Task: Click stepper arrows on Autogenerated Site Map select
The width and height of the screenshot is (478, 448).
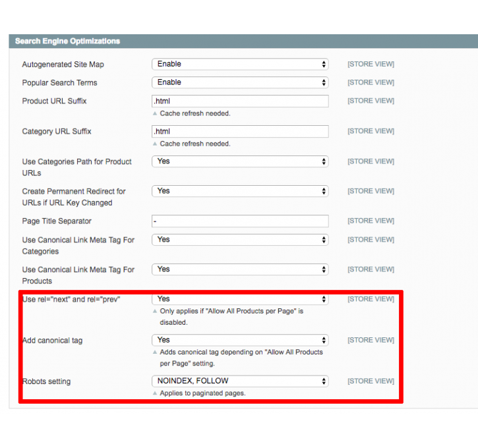Action: pos(324,64)
